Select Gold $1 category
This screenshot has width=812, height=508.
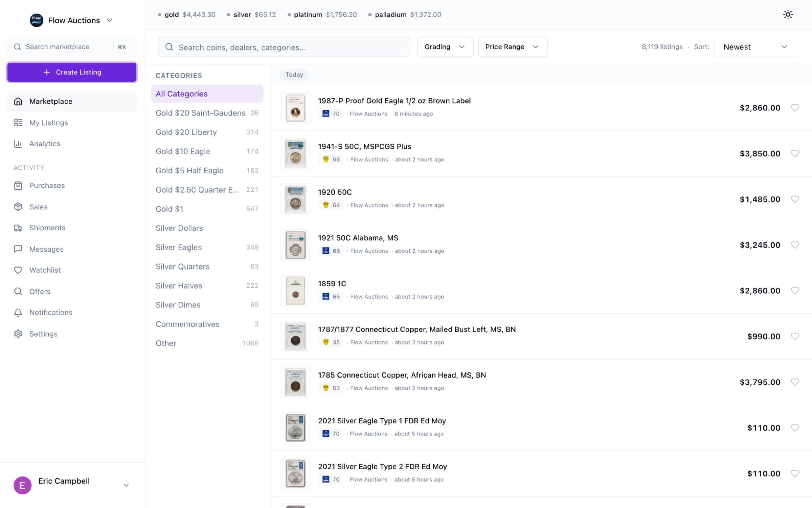207,209
